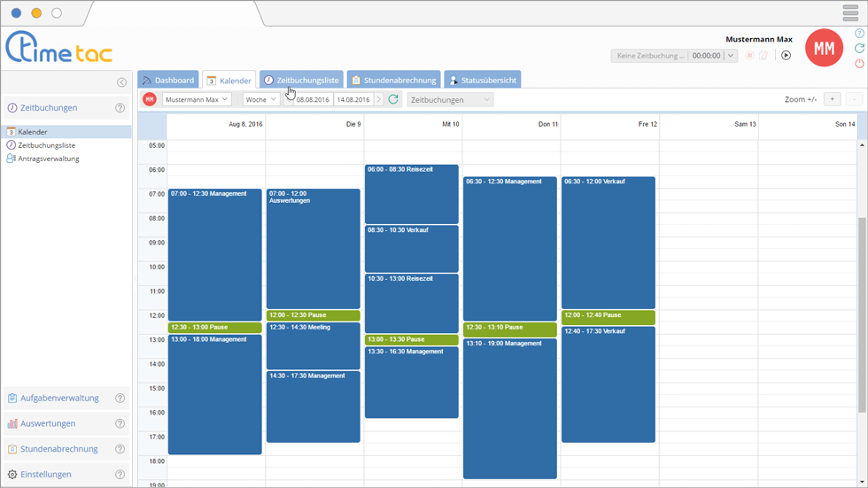The image size is (868, 488).
Task: Click help icon next to Zeitbuchungen section
Action: (120, 108)
